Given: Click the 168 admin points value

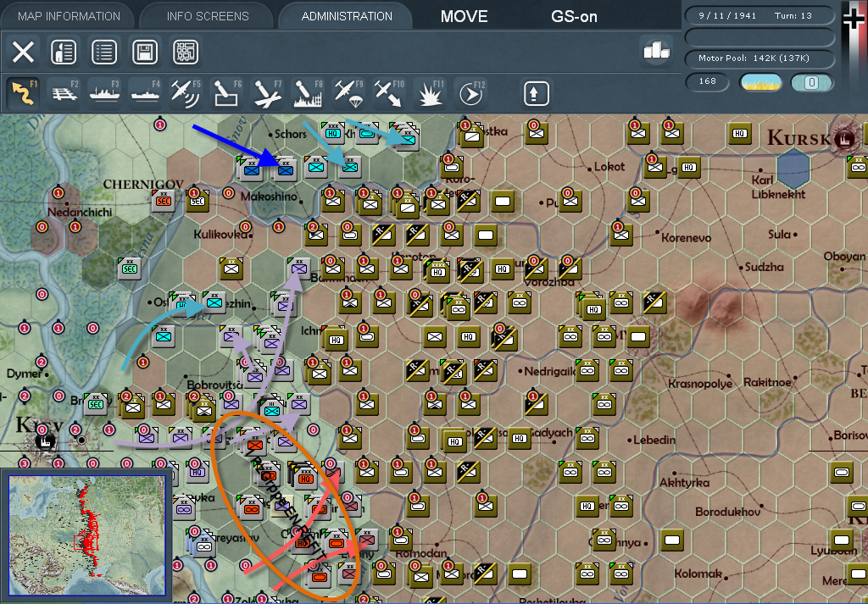Looking at the screenshot, I should [707, 82].
